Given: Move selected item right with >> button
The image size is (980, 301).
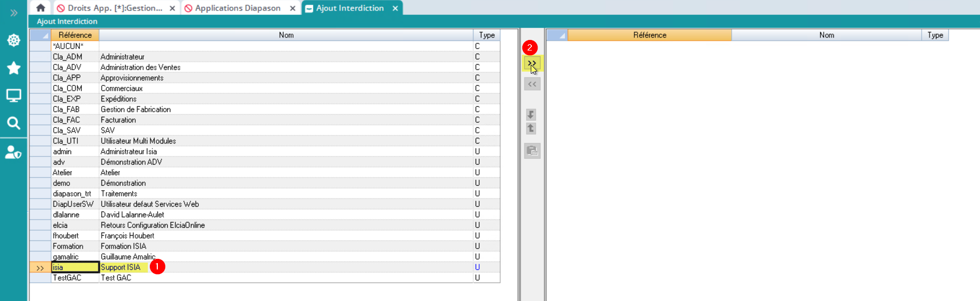Looking at the screenshot, I should pos(532,64).
